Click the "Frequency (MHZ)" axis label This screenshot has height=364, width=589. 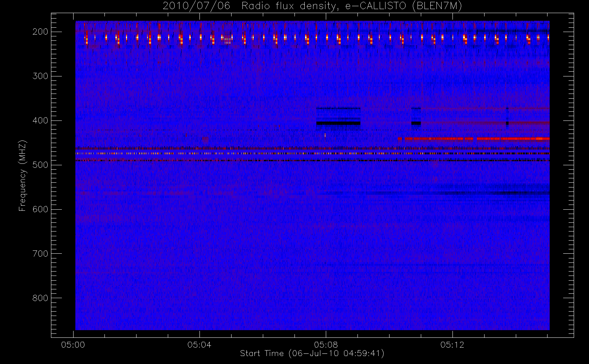coord(23,175)
